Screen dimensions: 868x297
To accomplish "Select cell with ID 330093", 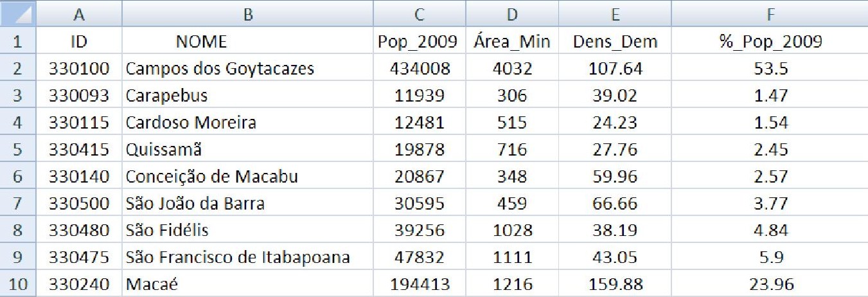I will click(79, 95).
